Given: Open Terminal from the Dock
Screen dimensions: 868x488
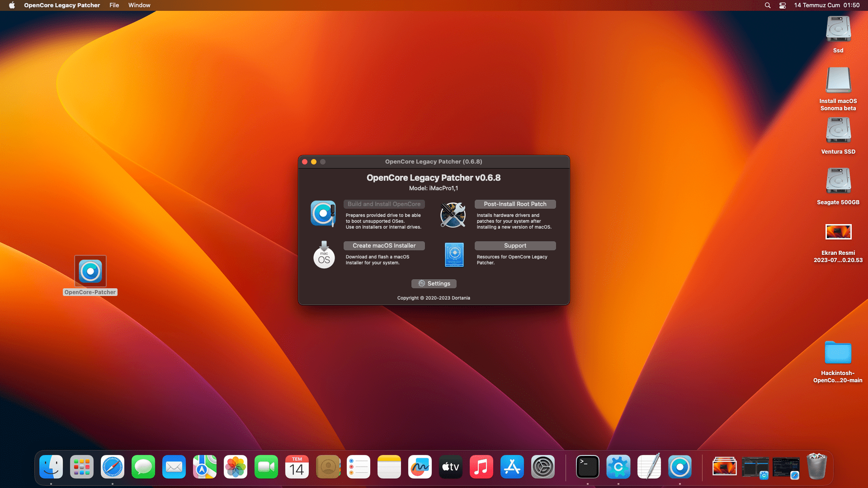Looking at the screenshot, I should coord(587,467).
